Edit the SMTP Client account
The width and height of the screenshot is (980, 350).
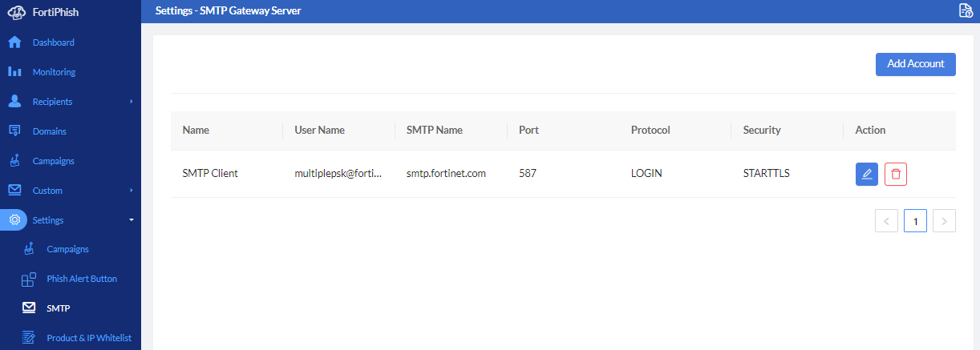click(867, 174)
